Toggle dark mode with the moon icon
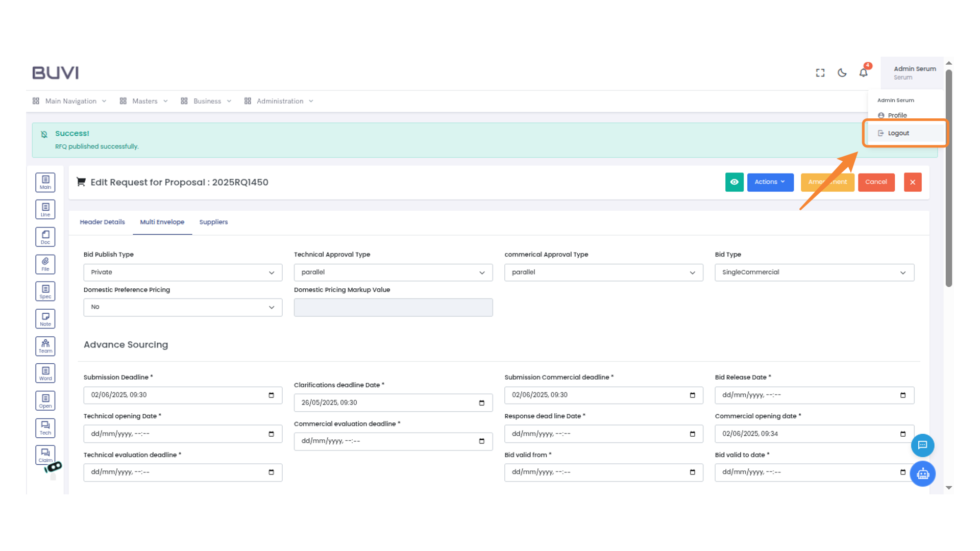The width and height of the screenshot is (980, 551). tap(842, 73)
